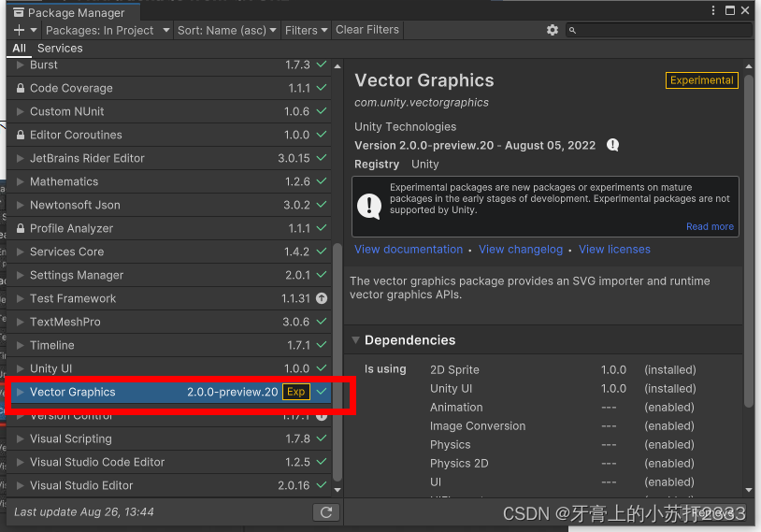
Task: Open View documentation link
Action: coord(409,250)
